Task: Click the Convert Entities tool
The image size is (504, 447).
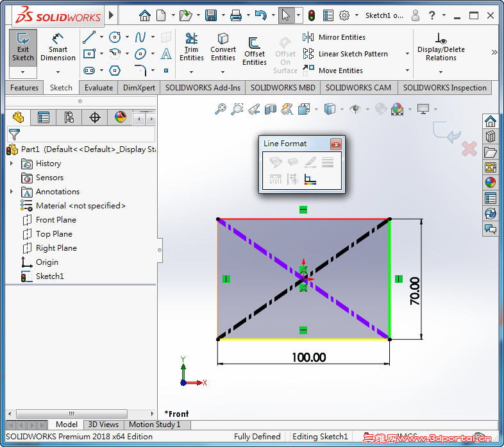Action: coord(223,47)
